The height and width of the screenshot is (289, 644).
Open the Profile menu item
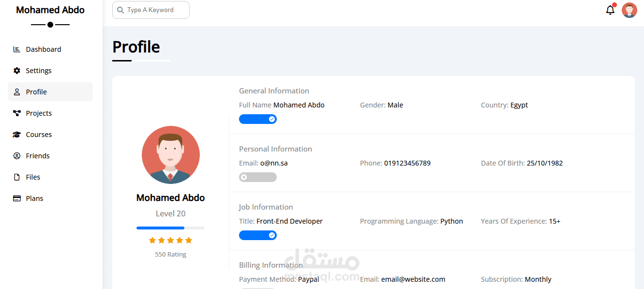(x=36, y=92)
